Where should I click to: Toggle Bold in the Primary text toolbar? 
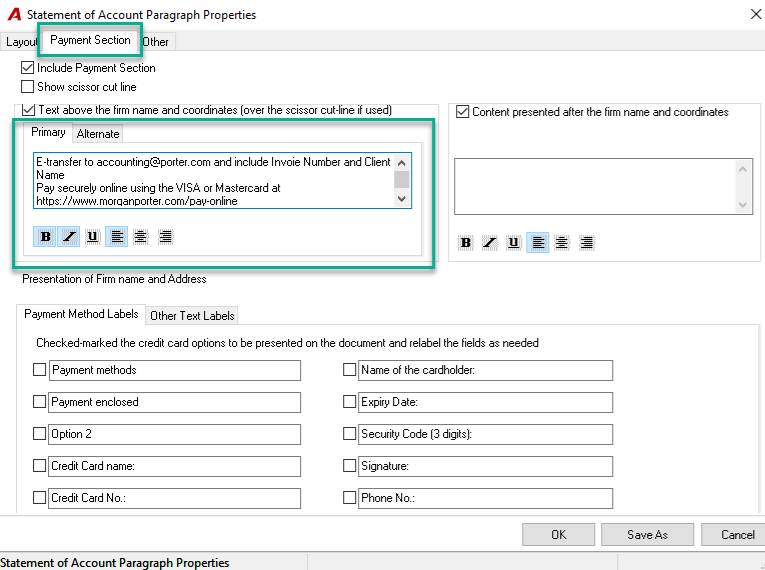pos(45,237)
